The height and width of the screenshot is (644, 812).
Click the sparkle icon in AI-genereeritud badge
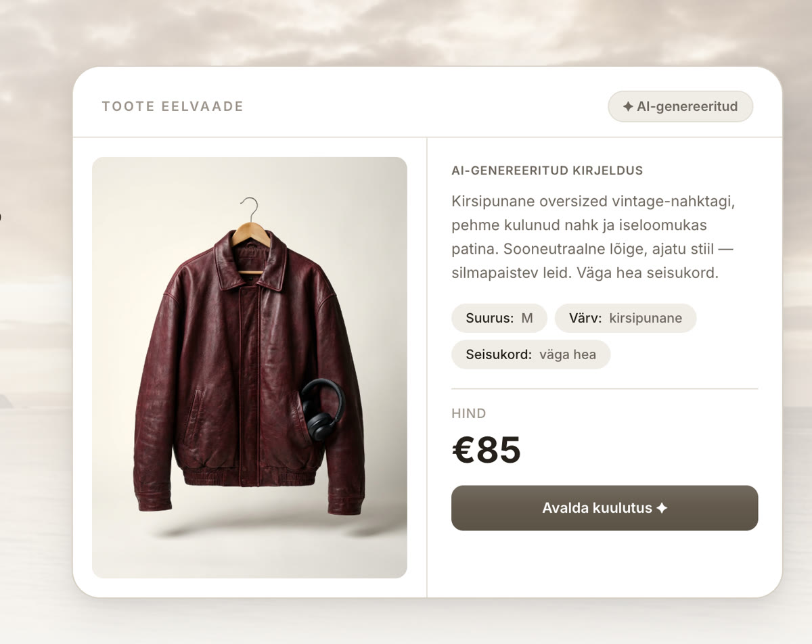628,106
